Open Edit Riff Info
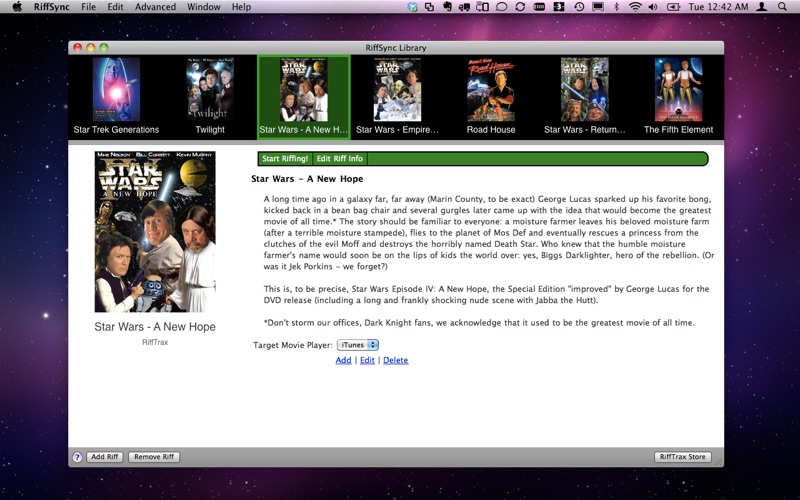 pos(340,159)
